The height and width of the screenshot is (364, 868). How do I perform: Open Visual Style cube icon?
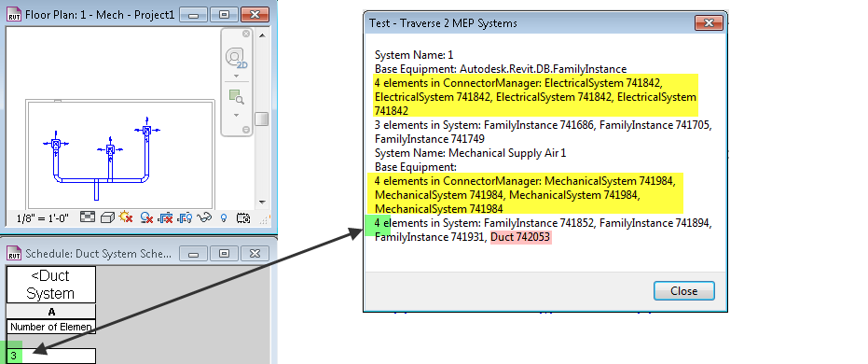pos(107,217)
